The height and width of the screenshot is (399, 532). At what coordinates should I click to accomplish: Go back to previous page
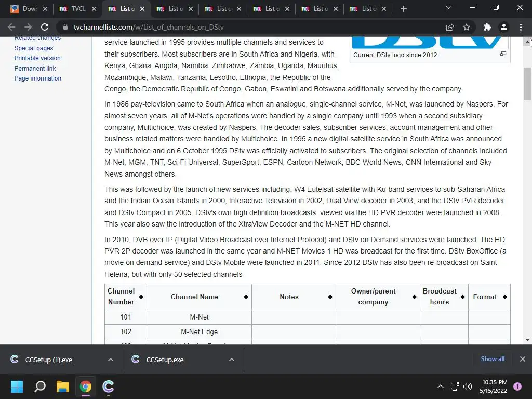pyautogui.click(x=11, y=27)
